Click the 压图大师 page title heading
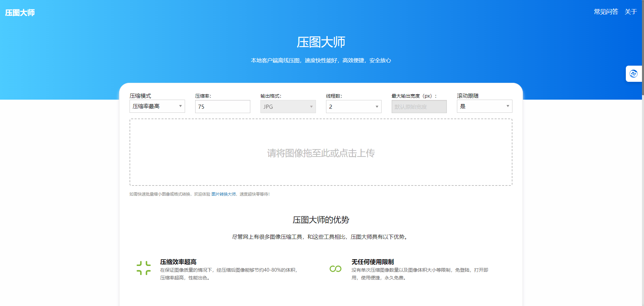644x306 pixels. click(x=320, y=42)
